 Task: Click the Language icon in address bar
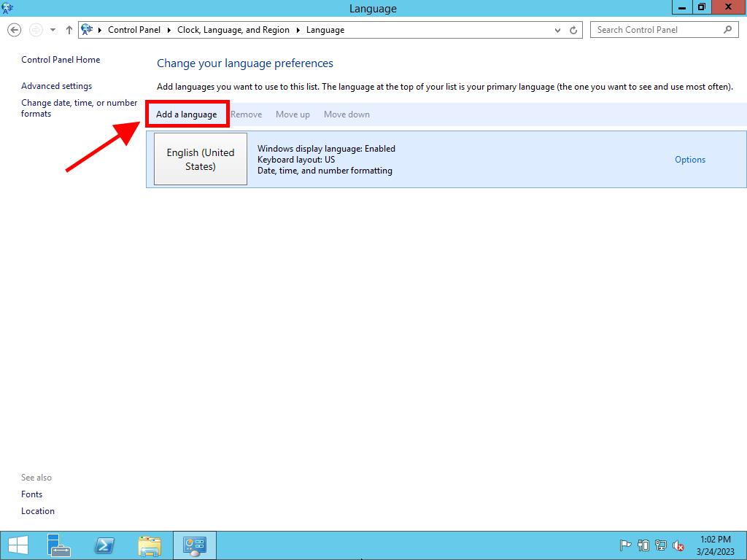tap(87, 30)
